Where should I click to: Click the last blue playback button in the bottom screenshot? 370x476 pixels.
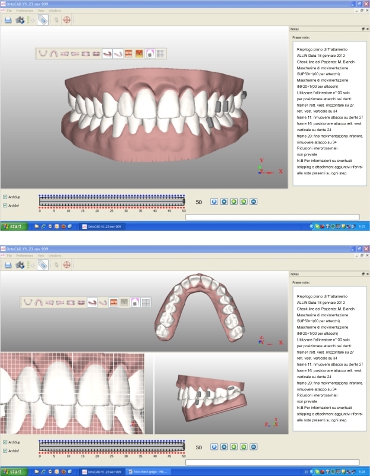[x=253, y=447]
